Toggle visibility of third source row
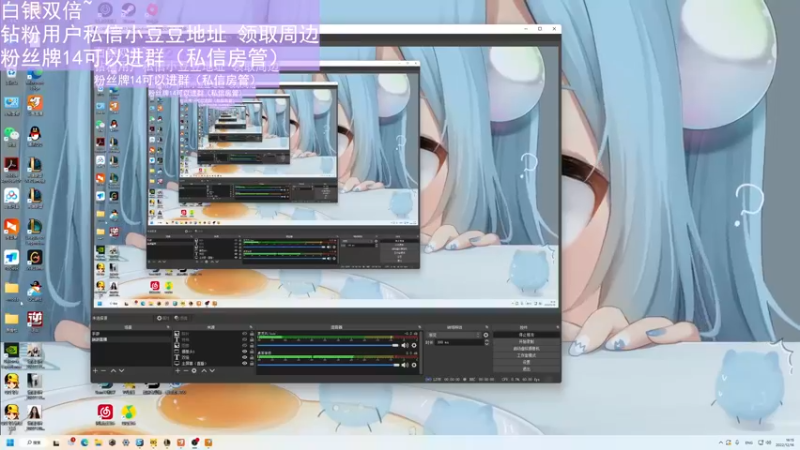This screenshot has height=450, width=800. (244, 345)
